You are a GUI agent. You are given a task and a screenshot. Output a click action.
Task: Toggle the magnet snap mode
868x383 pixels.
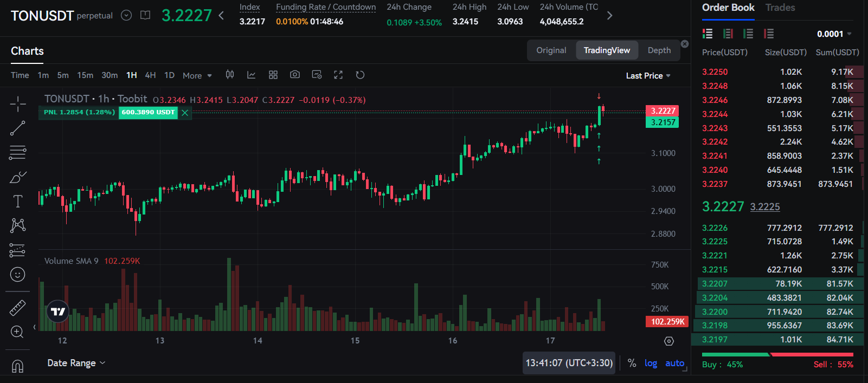click(x=17, y=366)
